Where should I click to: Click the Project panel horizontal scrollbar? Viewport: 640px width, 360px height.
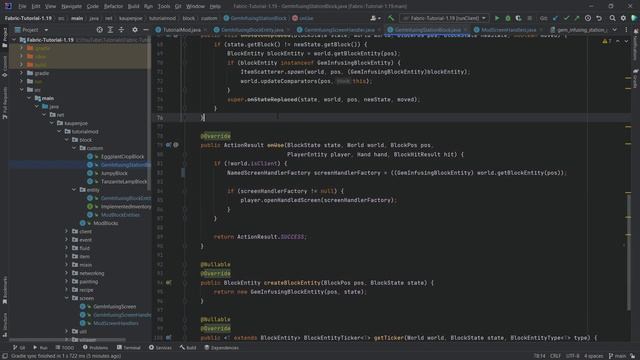click(67, 339)
